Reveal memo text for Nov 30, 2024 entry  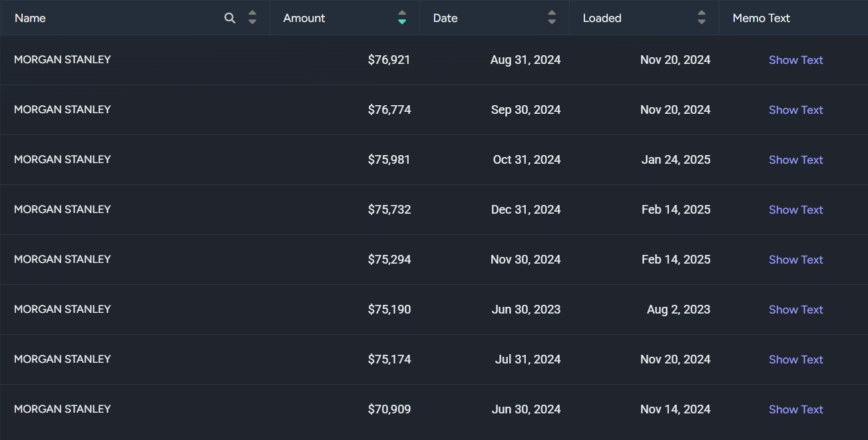795,260
